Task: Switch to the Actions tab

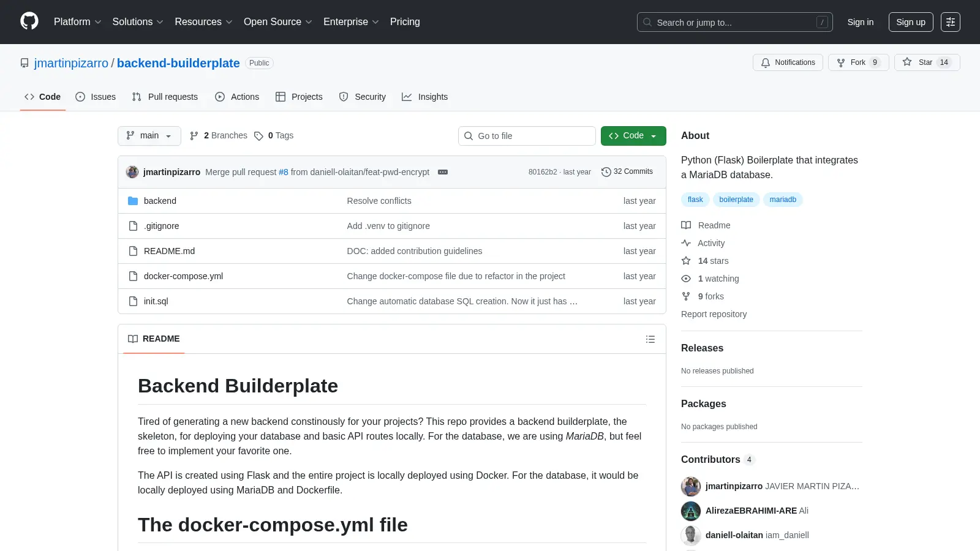Action: pos(237,97)
